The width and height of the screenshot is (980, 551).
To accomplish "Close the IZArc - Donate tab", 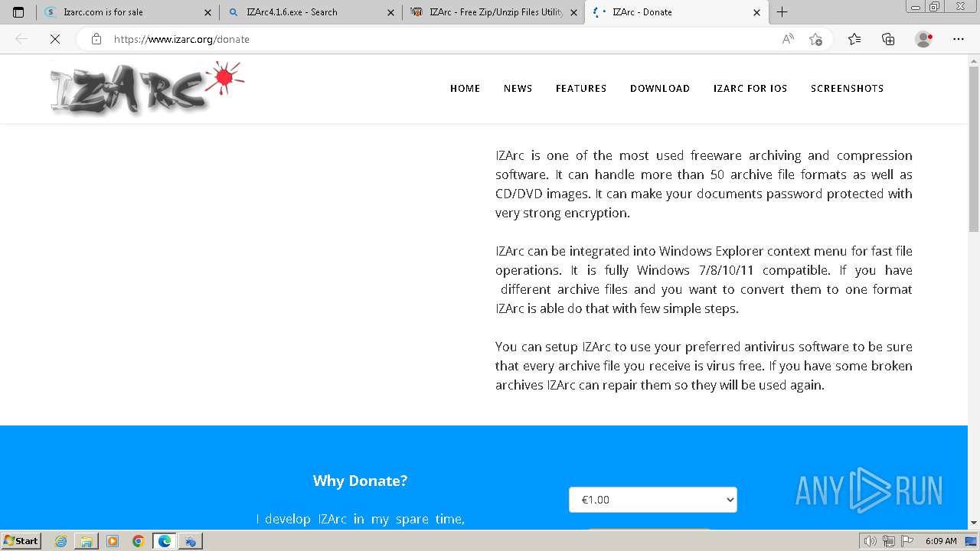I will pos(756,12).
